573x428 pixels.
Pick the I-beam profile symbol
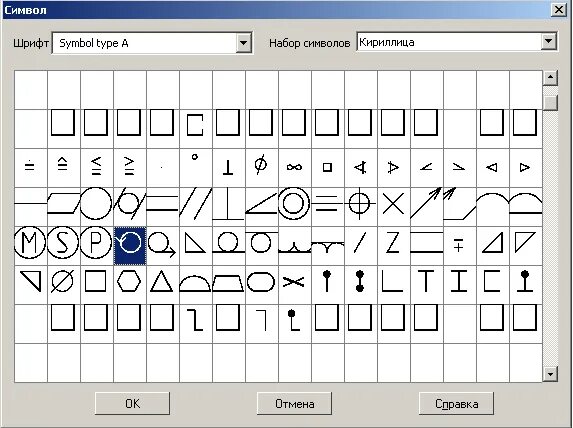(459, 281)
